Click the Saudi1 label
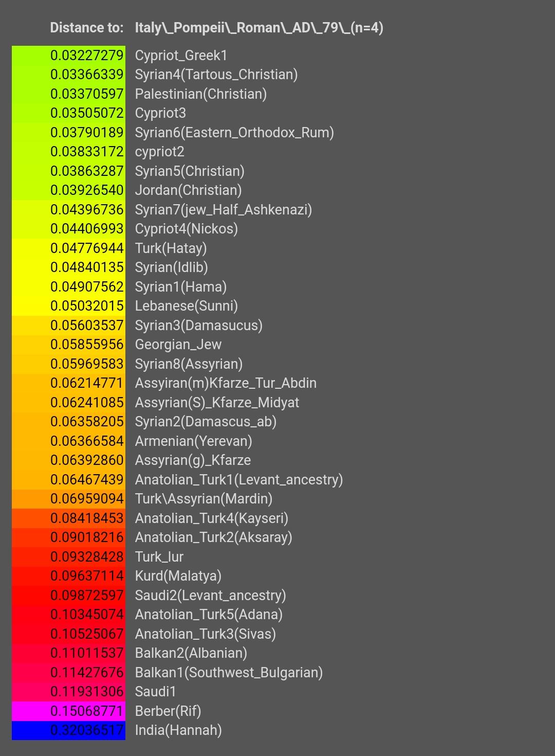This screenshot has width=555, height=756. [156, 692]
